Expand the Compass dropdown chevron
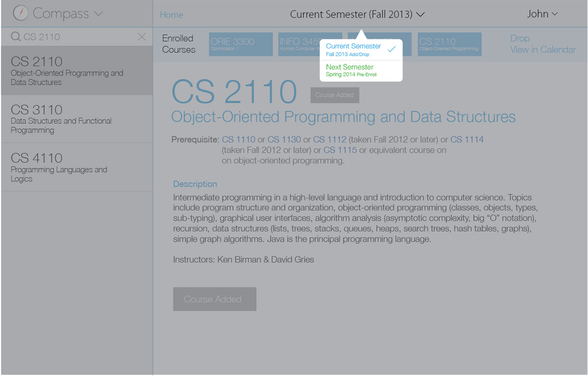 [x=98, y=14]
